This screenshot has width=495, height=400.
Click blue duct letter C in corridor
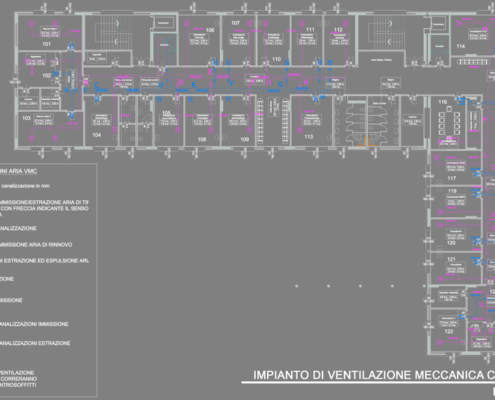pyautogui.click(x=97, y=86)
